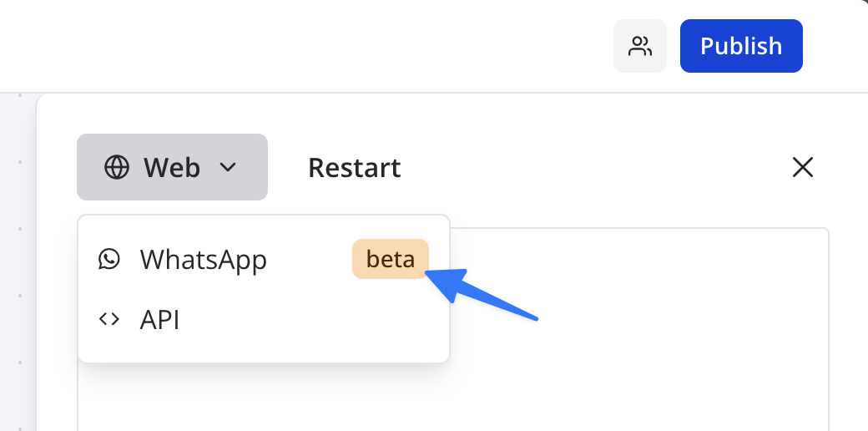Click the Web channel label
868x431 pixels.
coord(172,167)
